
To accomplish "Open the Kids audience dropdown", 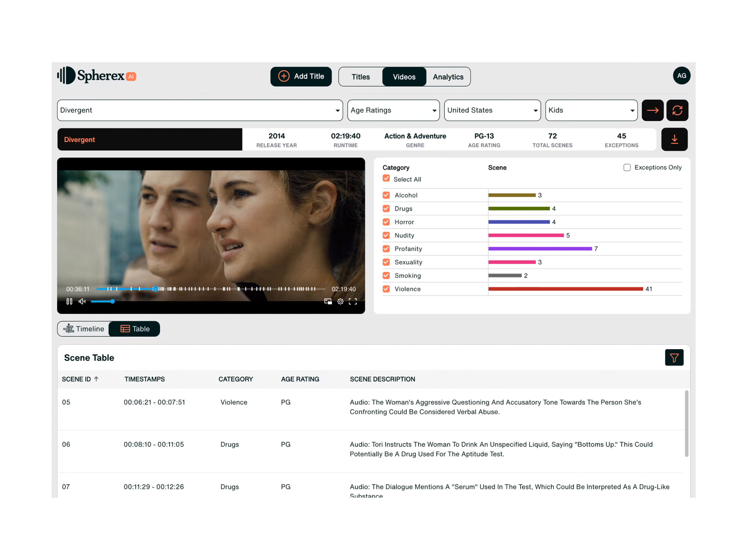I will click(x=591, y=110).
